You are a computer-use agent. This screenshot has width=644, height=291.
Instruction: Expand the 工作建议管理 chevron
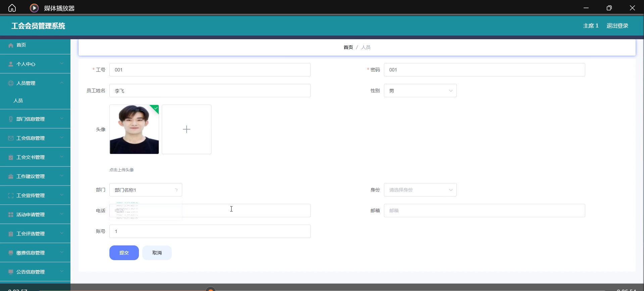pos(62,176)
